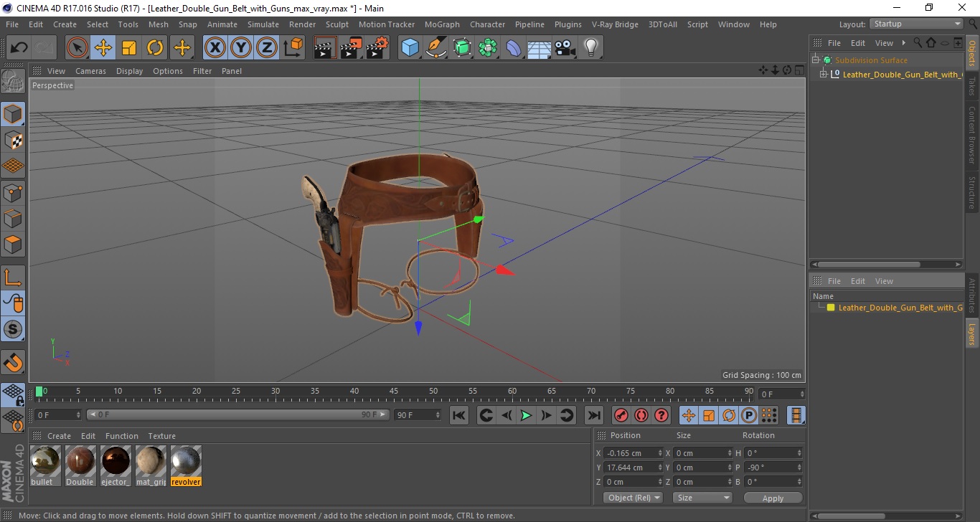Screen dimensions: 980x522
Task: Click the timeline ruler at frame 45
Action: 394,391
